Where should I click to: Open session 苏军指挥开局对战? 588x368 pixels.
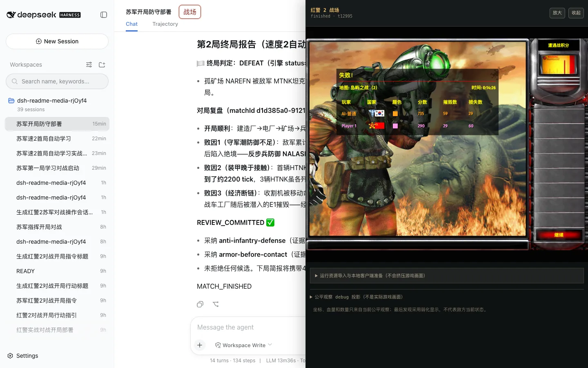pyautogui.click(x=57, y=227)
